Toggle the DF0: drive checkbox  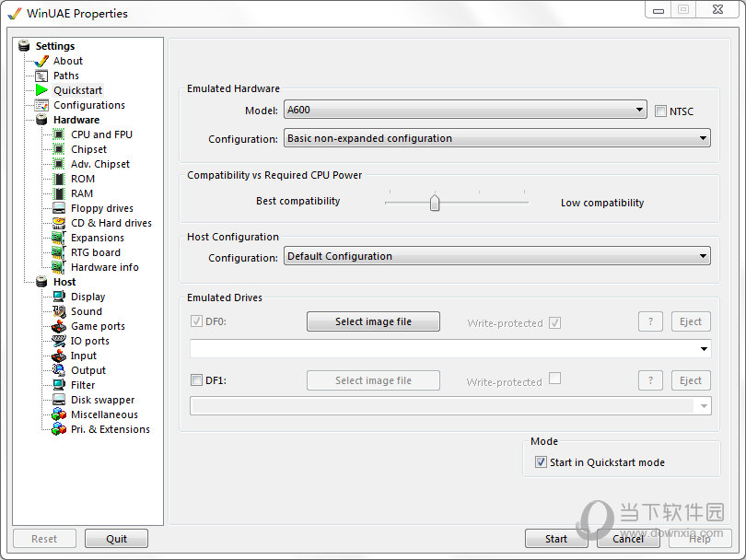click(196, 321)
